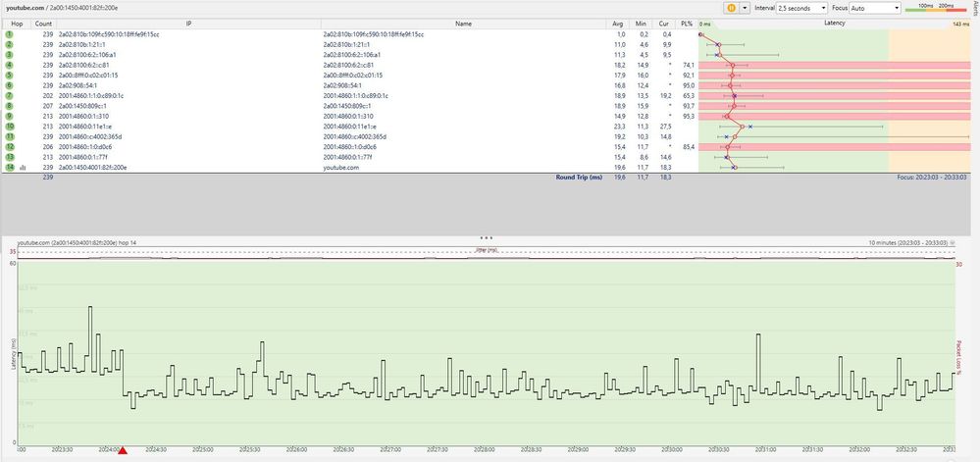Screen dimensions: 980x462
Task: Click the Latency graph column header
Action: (835, 24)
